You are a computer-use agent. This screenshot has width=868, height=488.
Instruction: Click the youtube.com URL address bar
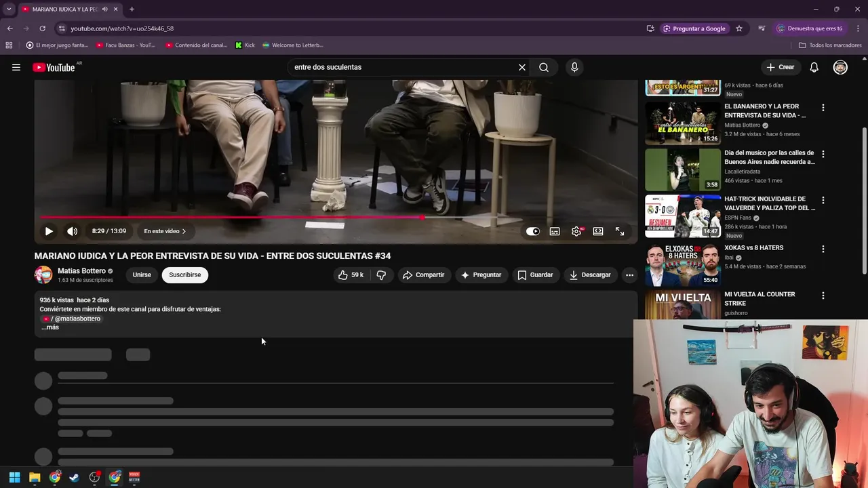pos(122,28)
